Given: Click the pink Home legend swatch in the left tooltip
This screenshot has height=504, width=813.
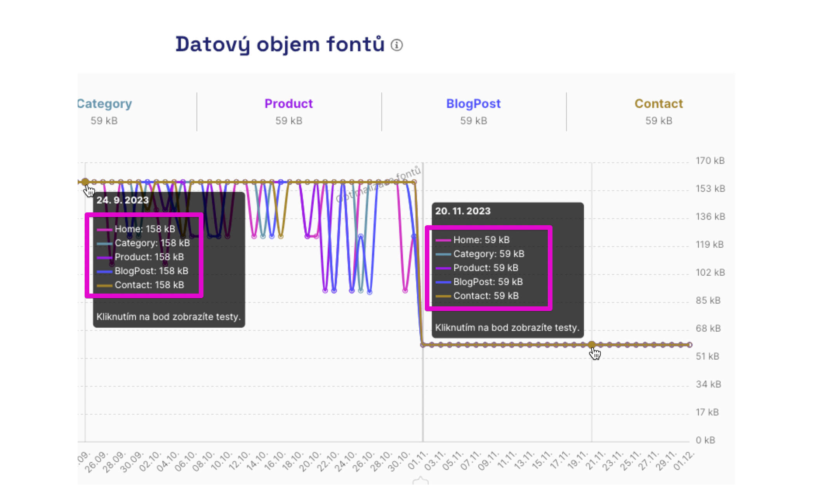Looking at the screenshot, I should 104,229.
